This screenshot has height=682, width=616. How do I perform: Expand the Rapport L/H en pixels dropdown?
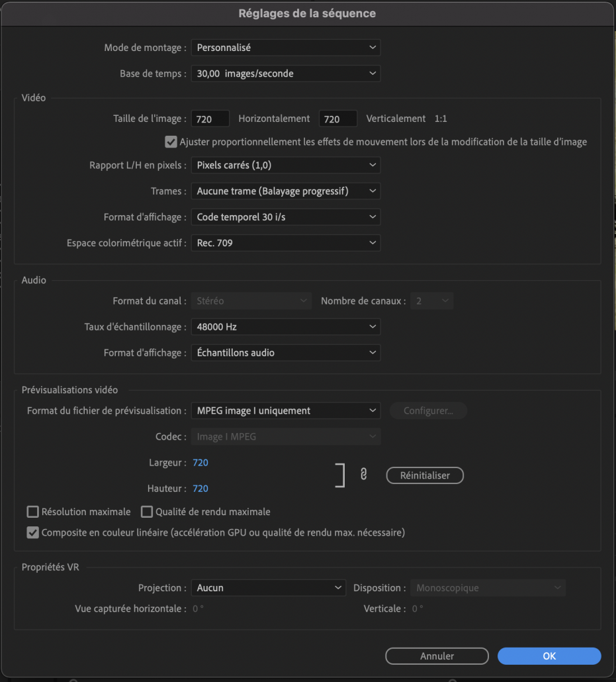(286, 165)
